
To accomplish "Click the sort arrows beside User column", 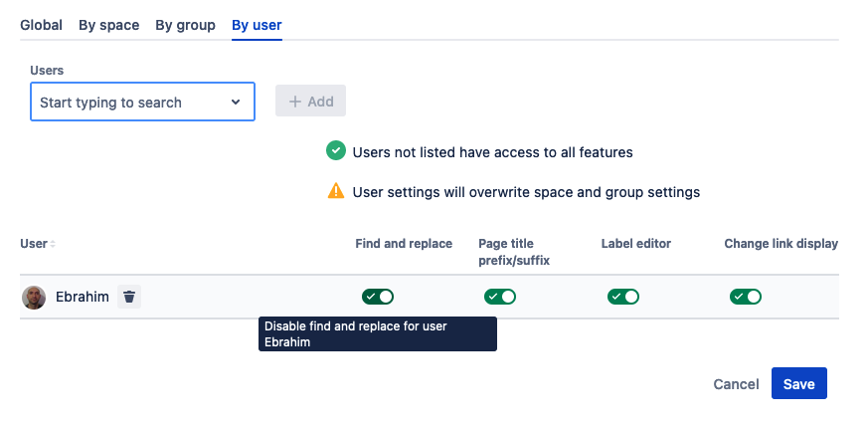I will (53, 244).
